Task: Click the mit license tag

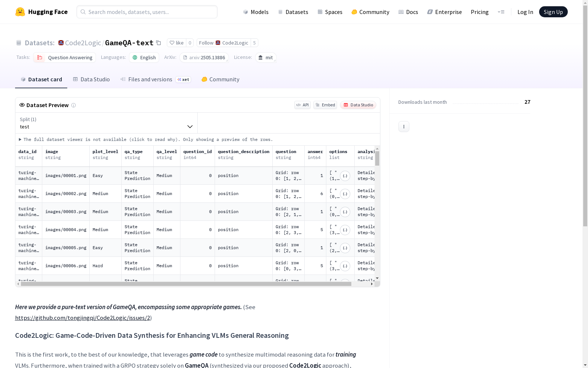Action: pyautogui.click(x=266, y=57)
